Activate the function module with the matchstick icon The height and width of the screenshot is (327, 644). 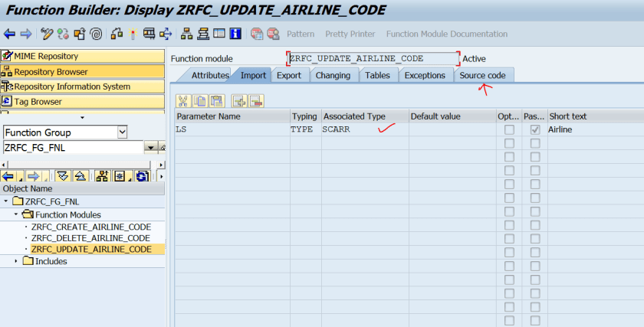133,34
